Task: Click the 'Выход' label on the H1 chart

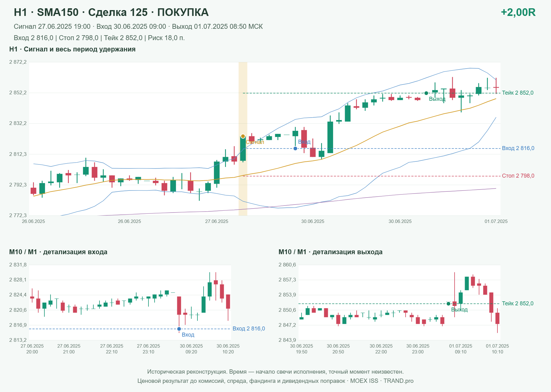Action: 437,99
